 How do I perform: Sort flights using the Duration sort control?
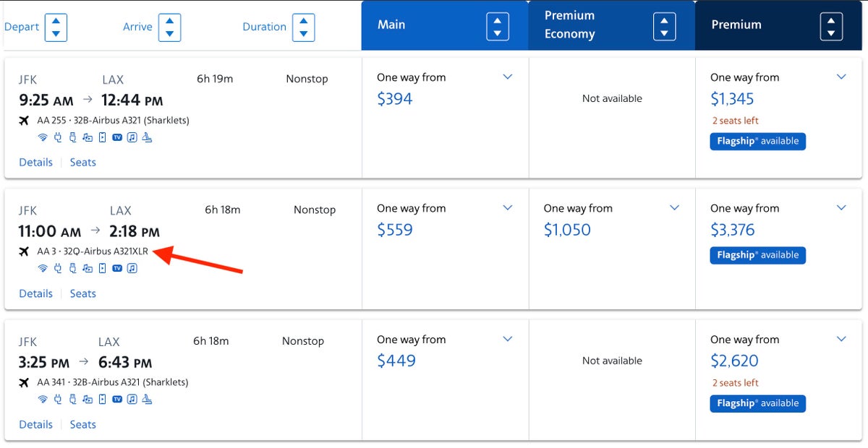pyautogui.click(x=304, y=27)
